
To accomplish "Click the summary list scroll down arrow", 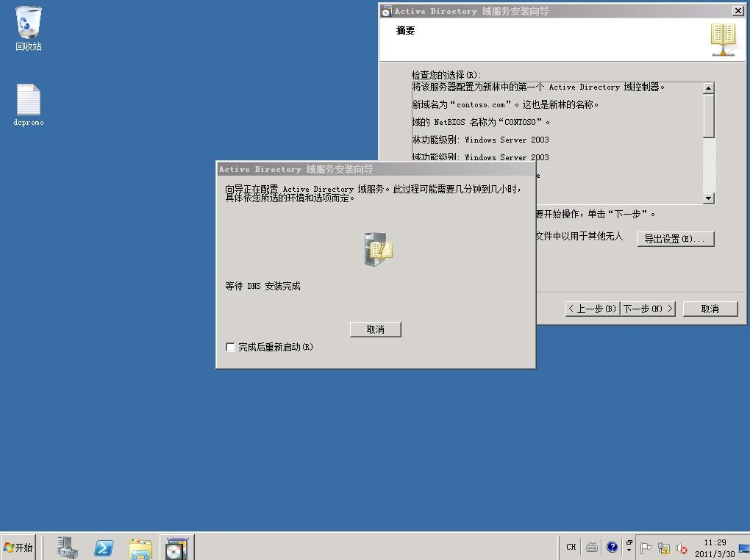I will 708,198.
